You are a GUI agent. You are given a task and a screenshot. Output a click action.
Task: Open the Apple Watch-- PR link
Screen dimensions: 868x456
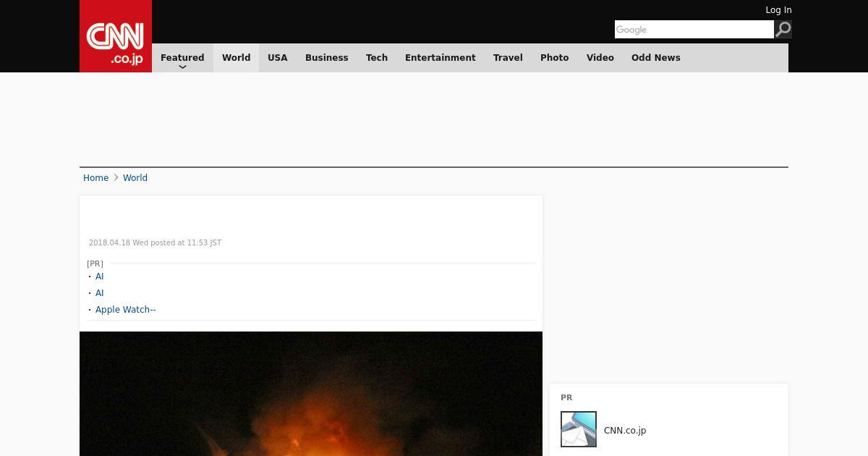coord(126,310)
